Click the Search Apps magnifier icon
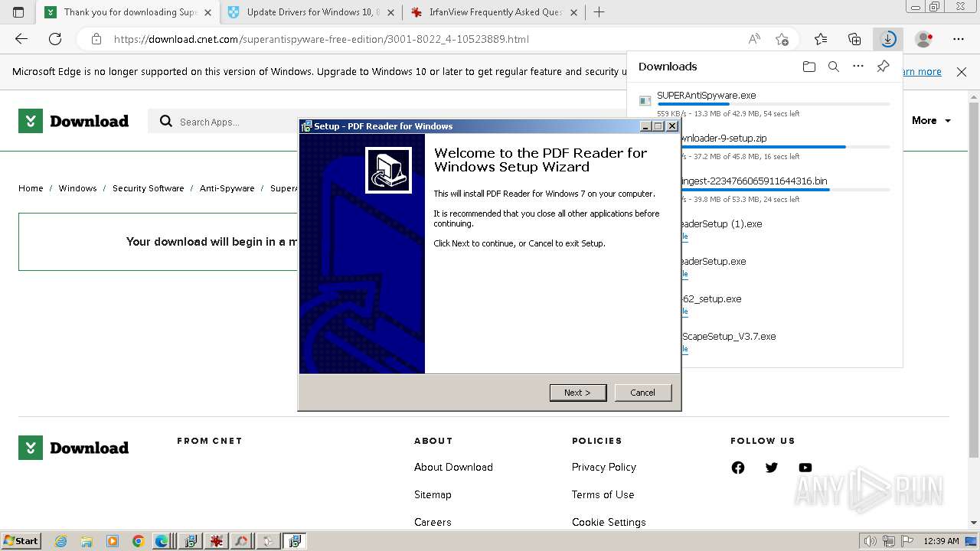980x551 pixels. coord(165,122)
